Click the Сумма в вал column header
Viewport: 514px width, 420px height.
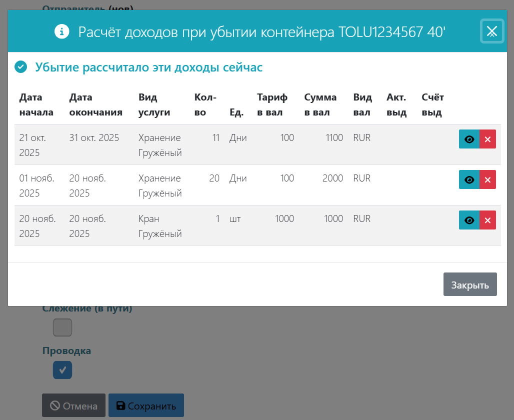320,104
